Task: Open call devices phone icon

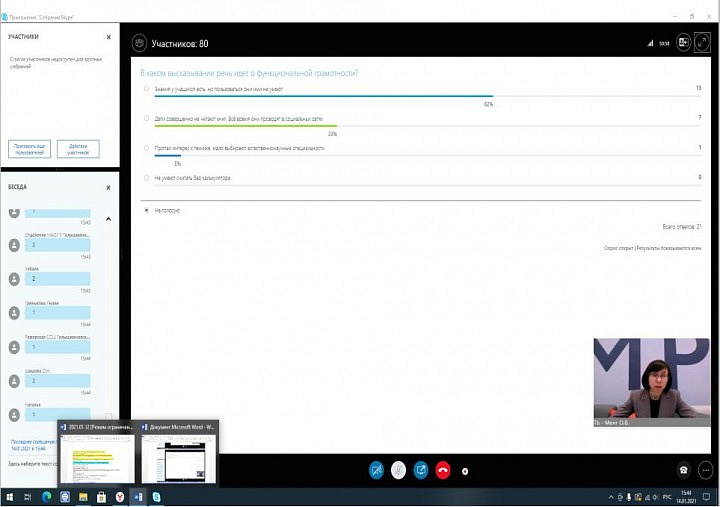Action: (684, 469)
